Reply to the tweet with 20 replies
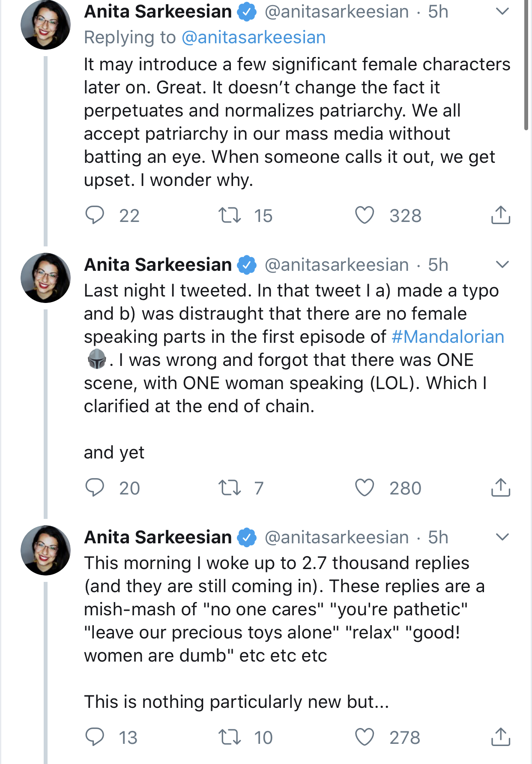This screenshot has width=532, height=764. tap(95, 488)
